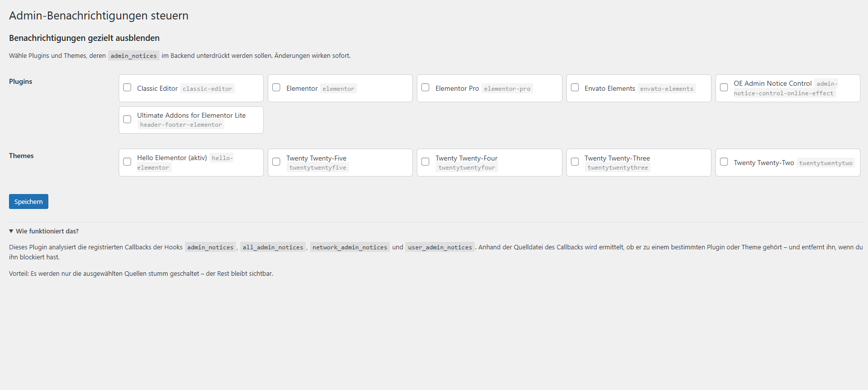Click the Speichern button

(x=28, y=201)
